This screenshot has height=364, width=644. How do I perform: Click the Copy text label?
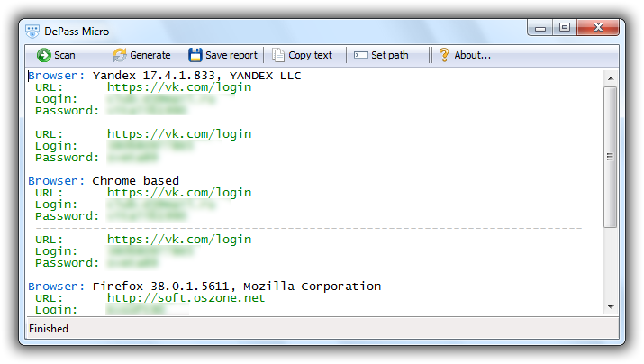(310, 55)
